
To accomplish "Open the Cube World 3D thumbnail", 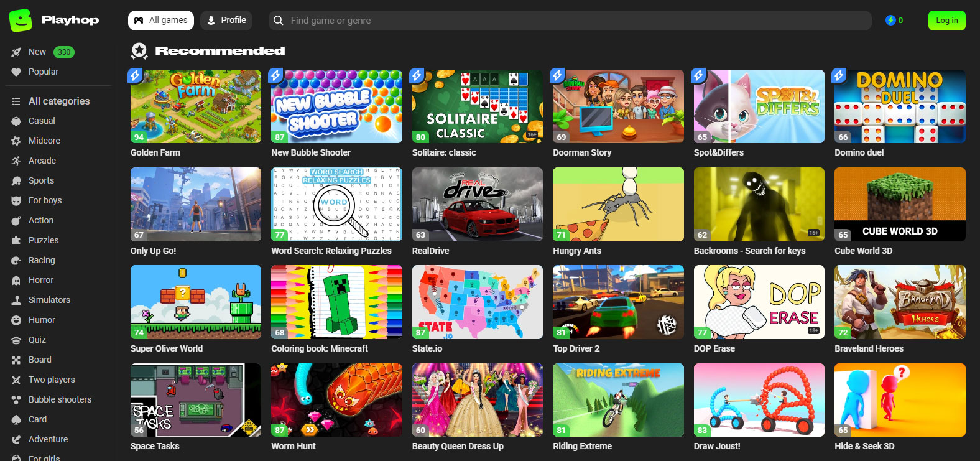I will tap(900, 204).
